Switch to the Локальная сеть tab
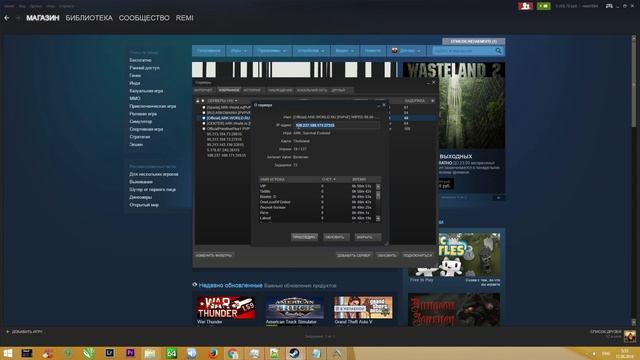Image resolution: width=640 pixels, height=360 pixels. click(312, 90)
